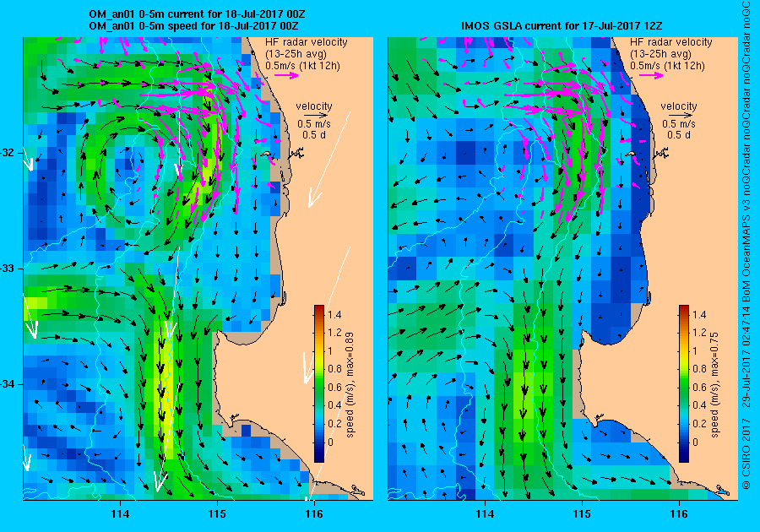The image size is (760, 532).
Task: Click '1.4' tick on left colorbar
Action: coord(334,315)
